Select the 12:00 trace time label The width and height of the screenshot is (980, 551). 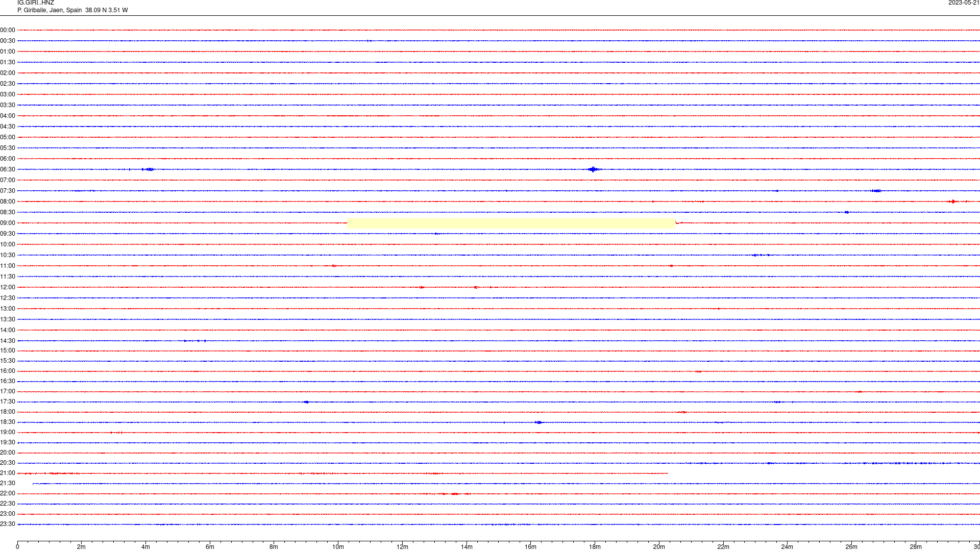(8, 287)
